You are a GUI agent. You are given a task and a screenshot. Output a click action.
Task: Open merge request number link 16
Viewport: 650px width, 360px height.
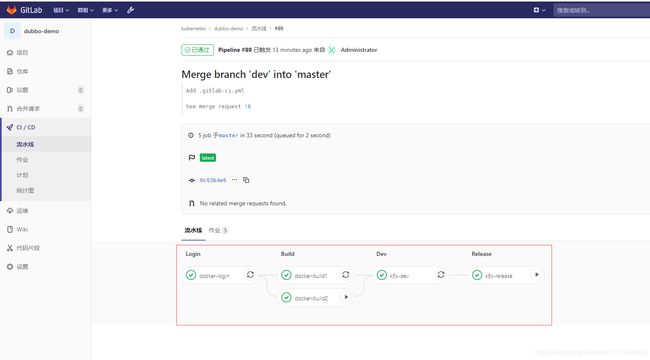(x=247, y=107)
